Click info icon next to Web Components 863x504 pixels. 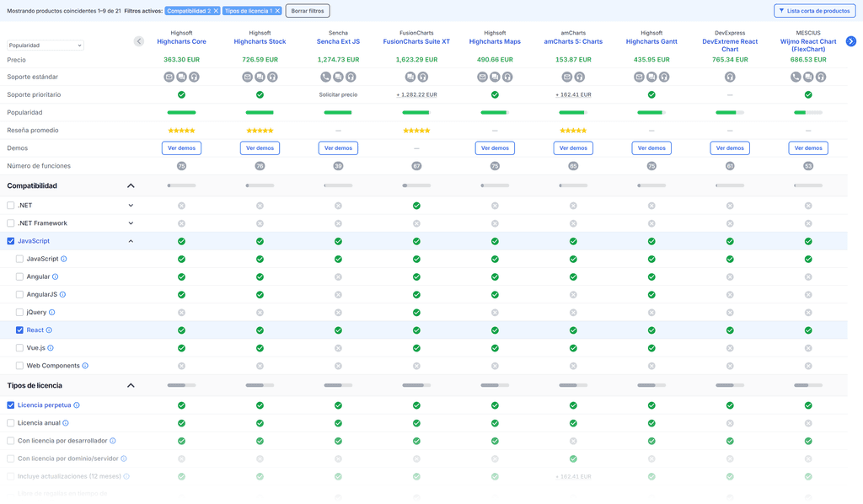click(x=85, y=366)
